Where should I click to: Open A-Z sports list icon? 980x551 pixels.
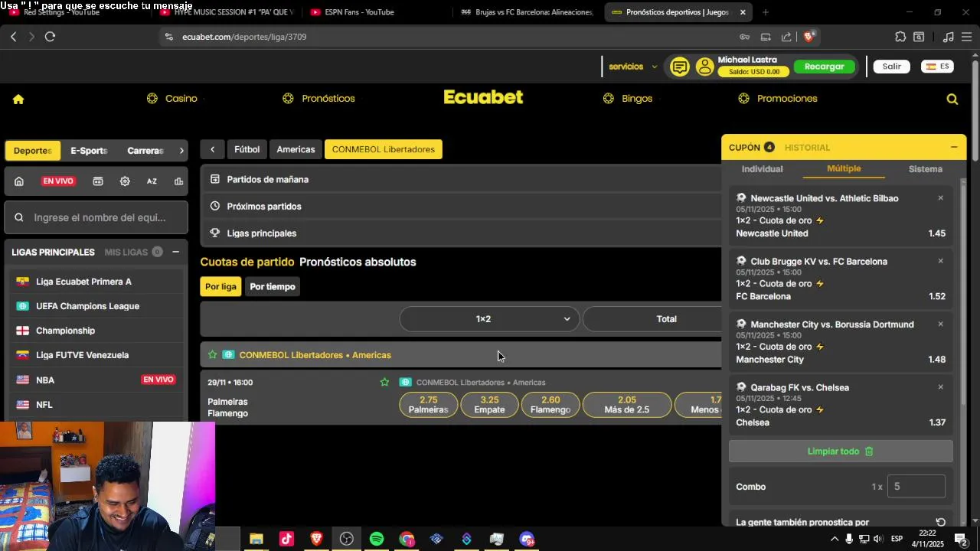click(152, 181)
